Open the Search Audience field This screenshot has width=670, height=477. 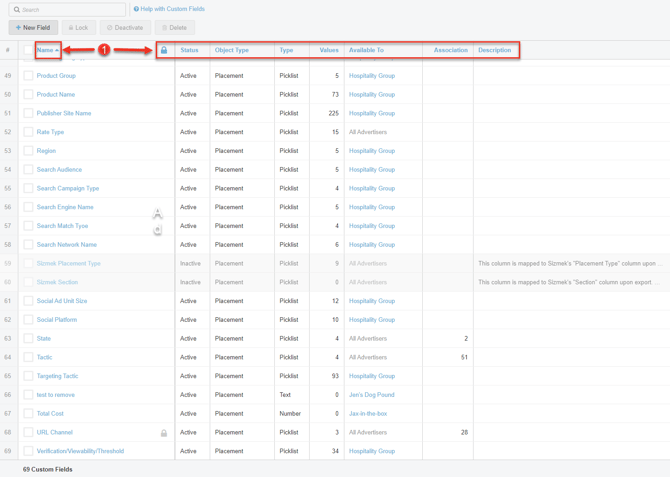pos(59,170)
